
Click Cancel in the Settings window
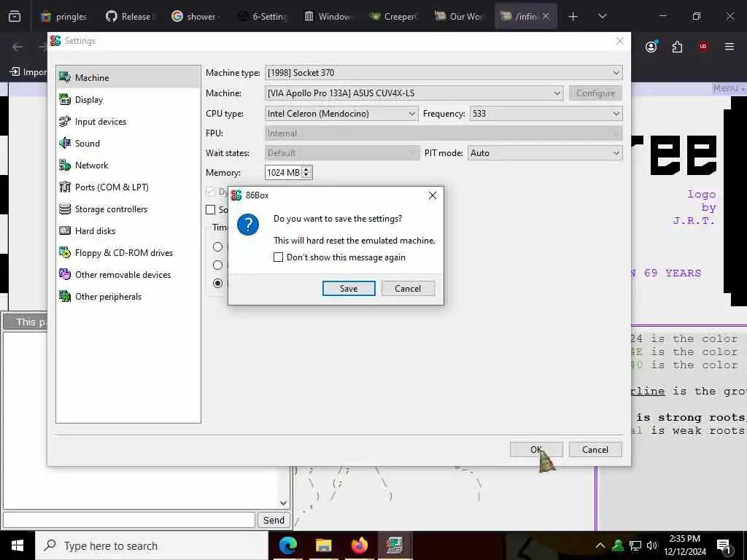tap(595, 449)
